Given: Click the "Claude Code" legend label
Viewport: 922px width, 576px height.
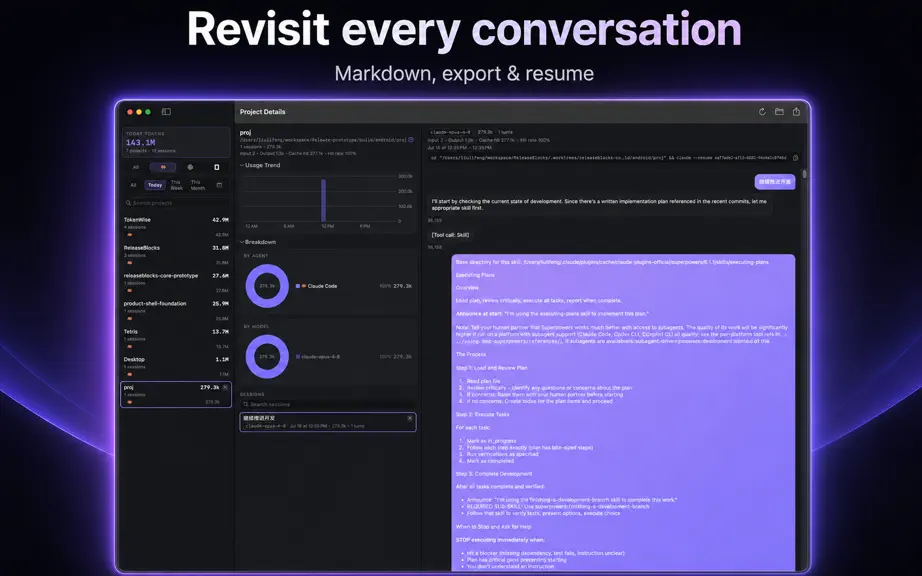Looking at the screenshot, I should (322, 286).
